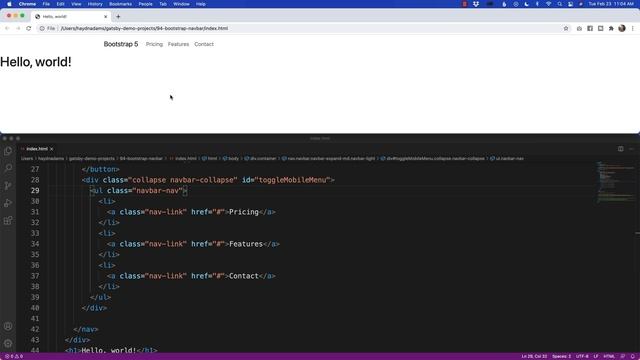Open a new Chrome tab
This screenshot has width=640, height=360.
118,17
